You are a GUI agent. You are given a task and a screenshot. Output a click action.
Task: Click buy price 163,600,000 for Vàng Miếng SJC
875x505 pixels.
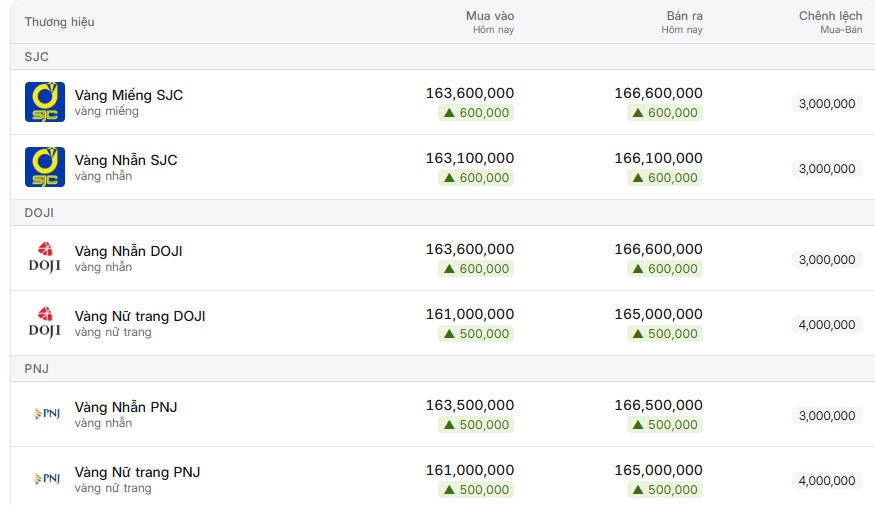(470, 93)
